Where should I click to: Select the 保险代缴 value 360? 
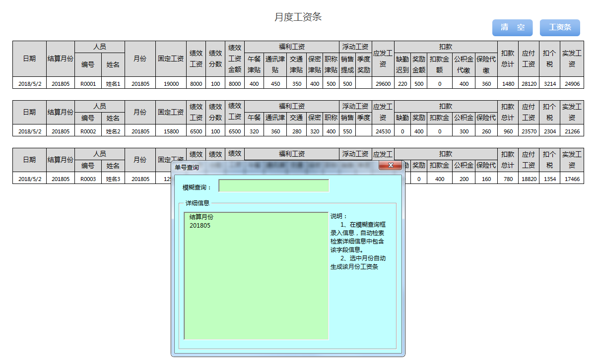coord(485,83)
